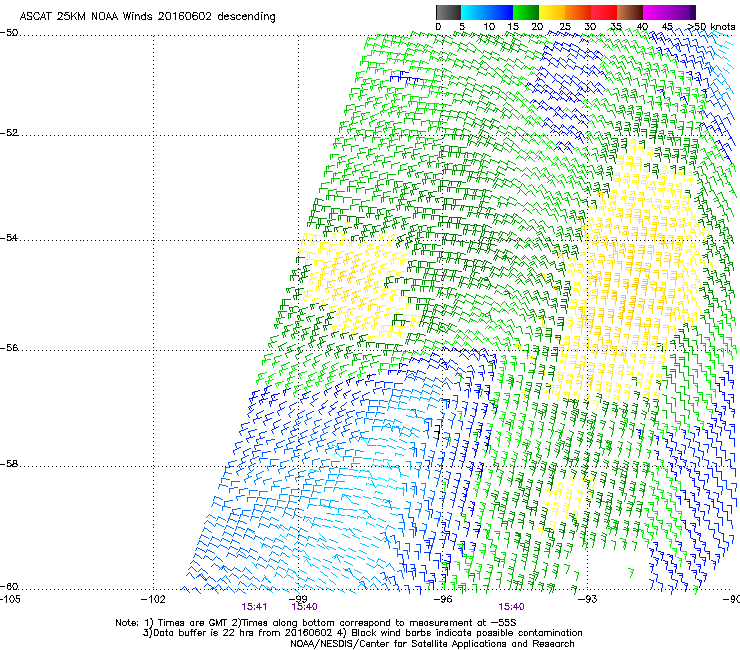Pick the red 30-35 knots legend segment
740x650 pixels.
point(604,12)
